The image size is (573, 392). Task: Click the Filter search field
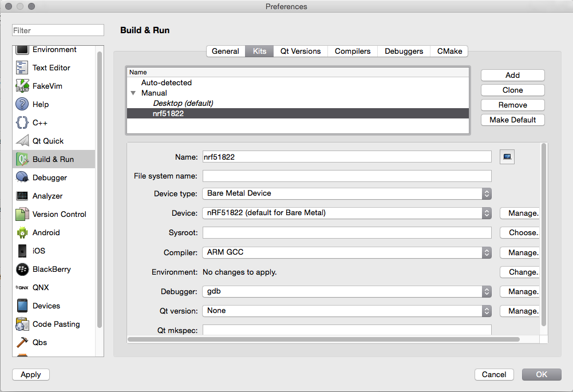coord(58,30)
